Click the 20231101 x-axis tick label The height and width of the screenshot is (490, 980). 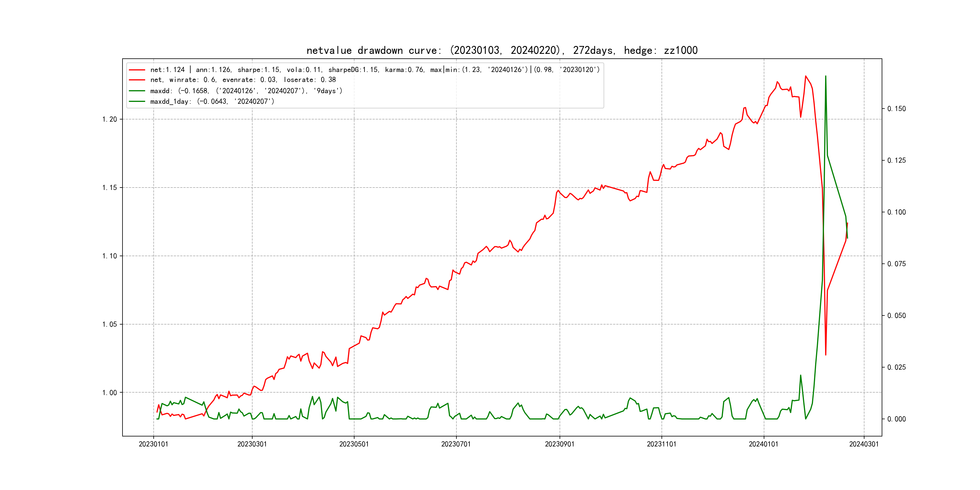(x=661, y=444)
